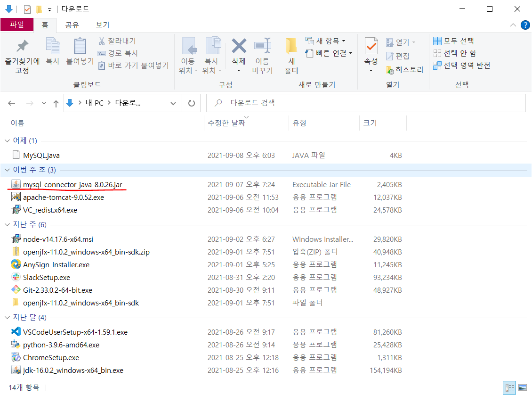Image resolution: width=532 pixels, height=395 pixels.
Task: Sort by 수정한 날짜 column header
Action: [x=226, y=123]
